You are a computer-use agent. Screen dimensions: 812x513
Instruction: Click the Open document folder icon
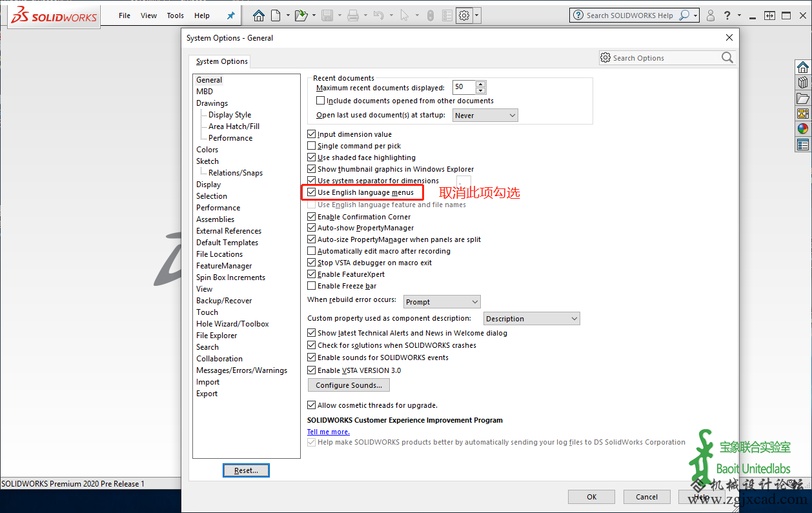click(x=301, y=15)
